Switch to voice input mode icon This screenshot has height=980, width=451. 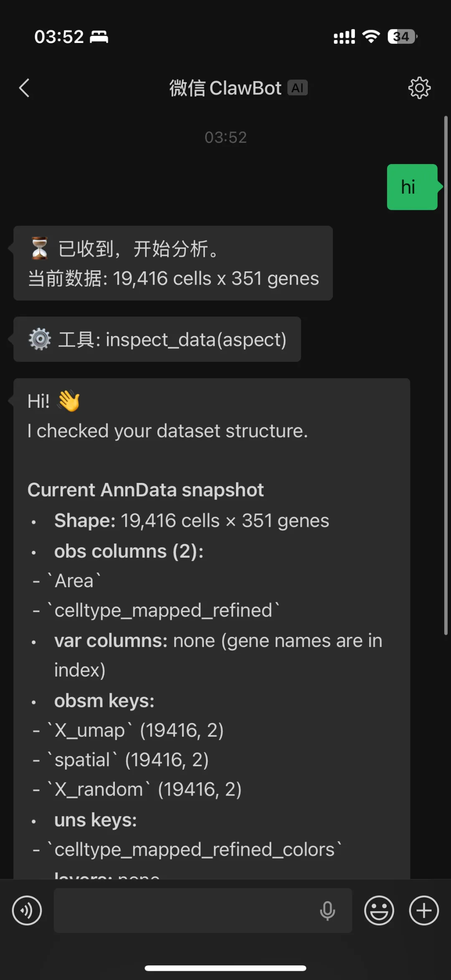click(27, 910)
